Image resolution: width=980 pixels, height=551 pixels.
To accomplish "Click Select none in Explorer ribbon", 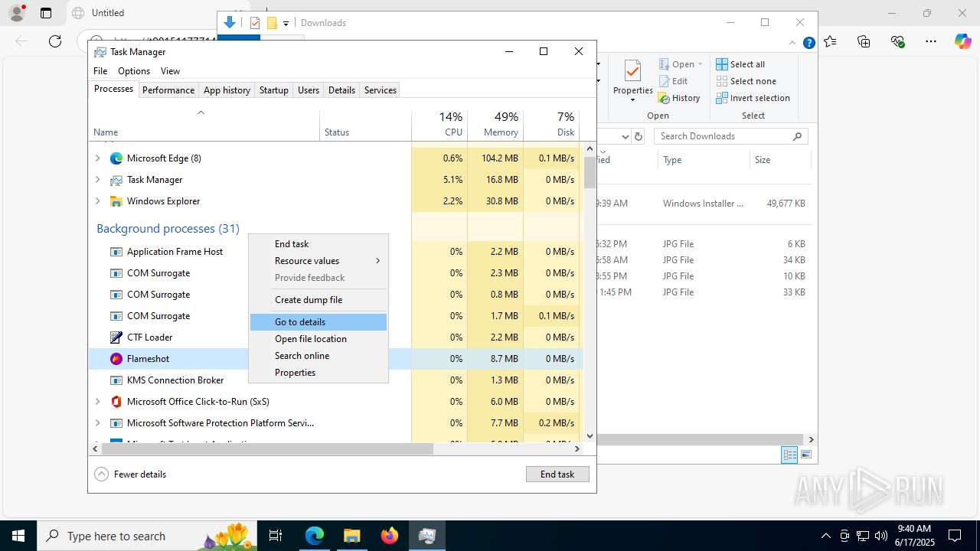I will (746, 81).
